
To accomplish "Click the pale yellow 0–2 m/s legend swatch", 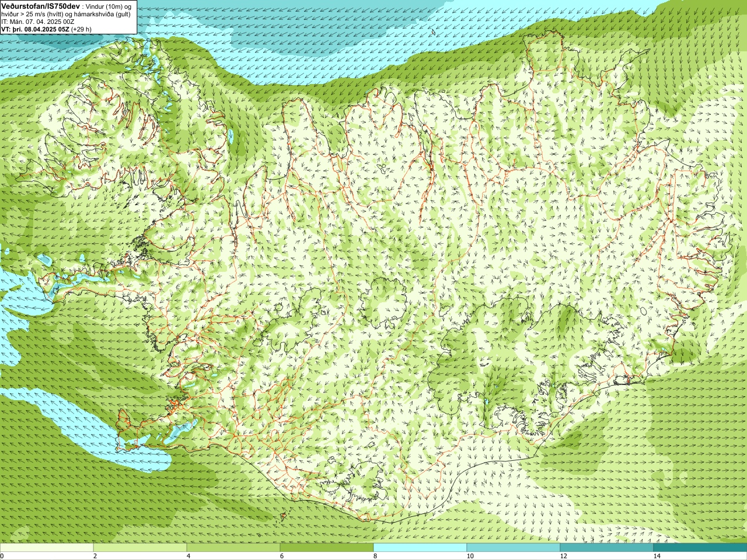I will point(47,548).
